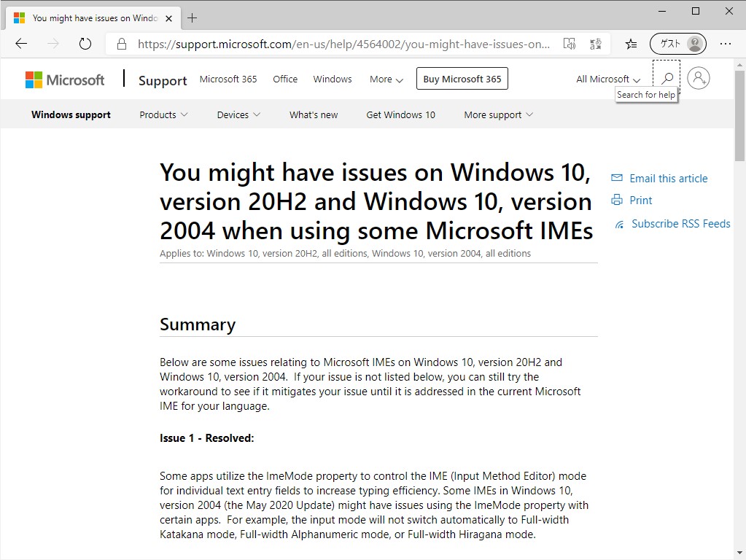The width and height of the screenshot is (746, 560).
Task: Click the browser back arrow
Action: (x=21, y=44)
